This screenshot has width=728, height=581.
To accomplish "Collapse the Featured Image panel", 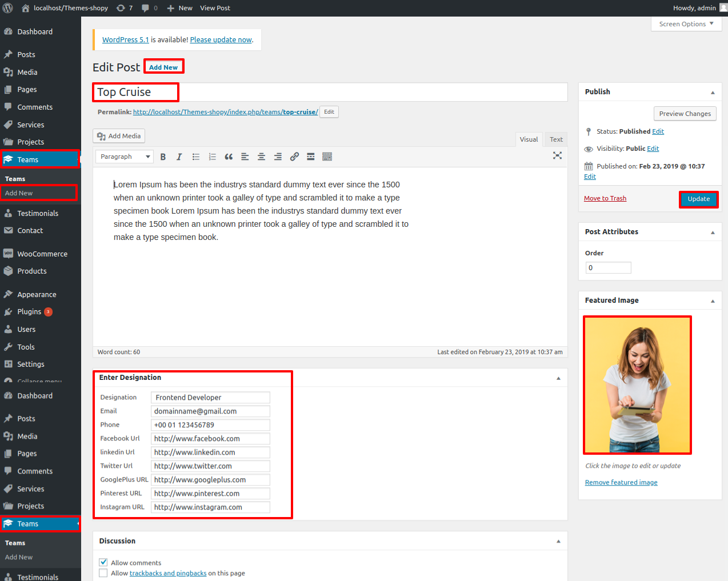I will [712, 301].
